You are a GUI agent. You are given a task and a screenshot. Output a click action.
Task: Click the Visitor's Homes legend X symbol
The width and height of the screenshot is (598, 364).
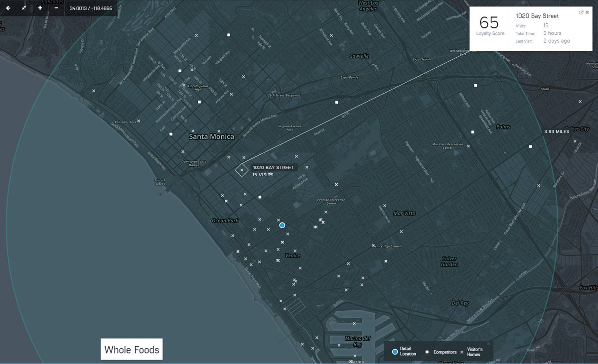461,352
